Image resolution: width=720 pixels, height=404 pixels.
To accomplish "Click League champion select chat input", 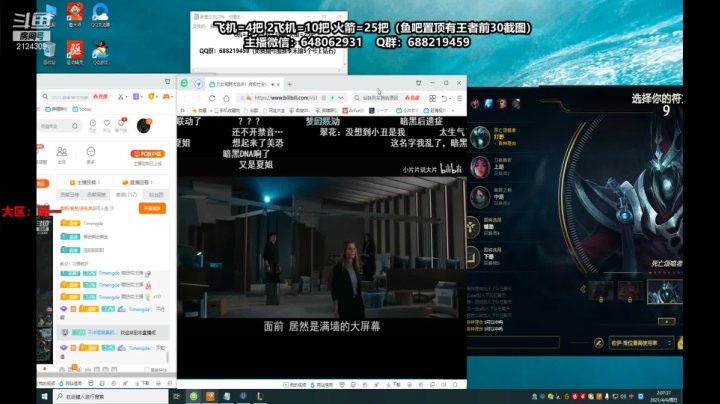I will [x=513, y=342].
